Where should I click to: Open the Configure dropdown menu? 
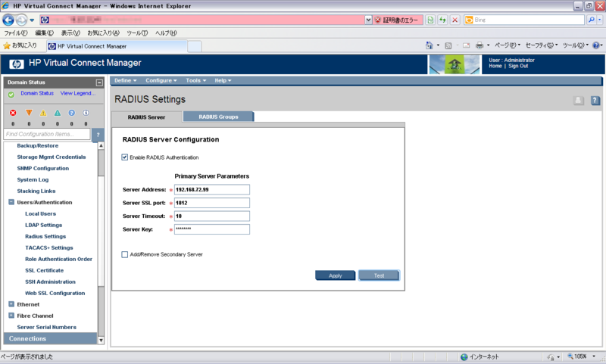(161, 80)
